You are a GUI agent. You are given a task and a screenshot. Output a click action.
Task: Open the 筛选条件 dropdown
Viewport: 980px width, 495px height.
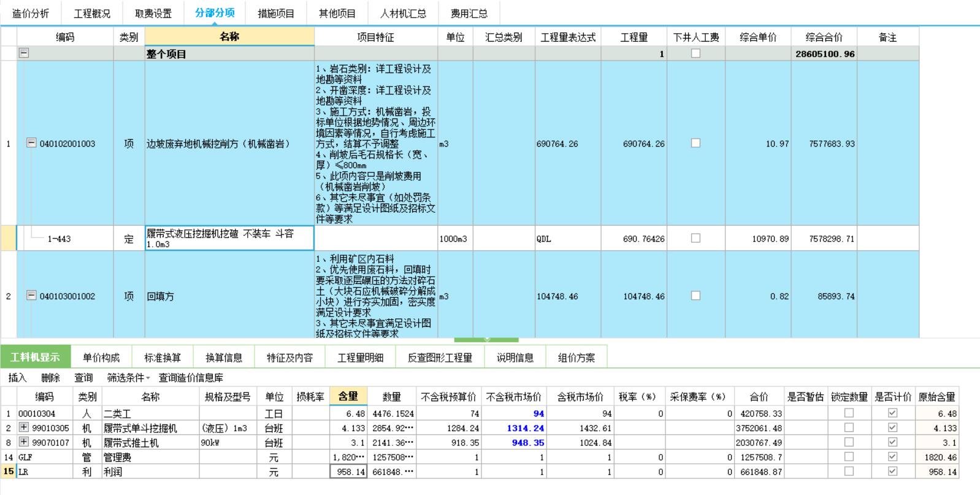click(128, 378)
